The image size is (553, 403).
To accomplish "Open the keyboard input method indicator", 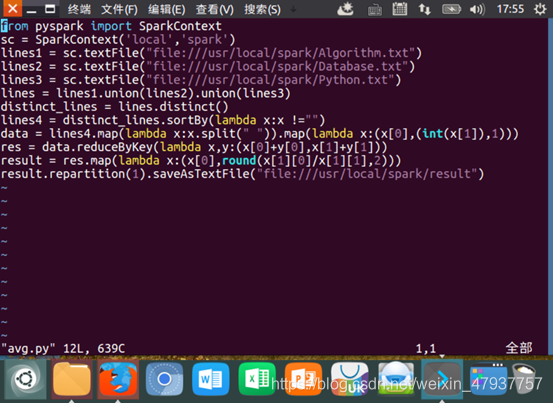I will tap(375, 10).
